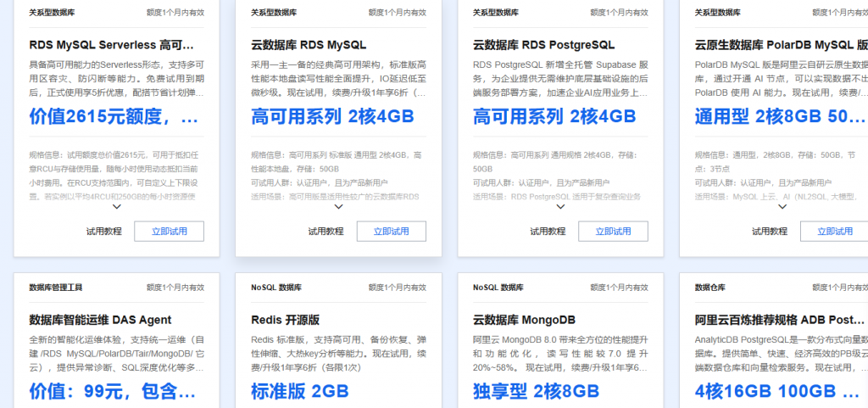Click 立即试用 for RDS MySQL Serverless

tap(169, 232)
